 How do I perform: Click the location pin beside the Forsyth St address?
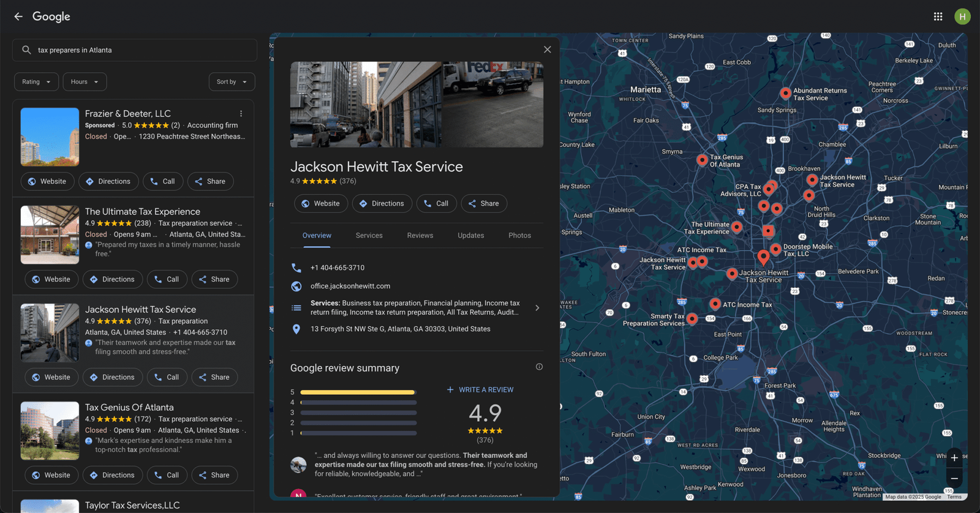(x=296, y=329)
